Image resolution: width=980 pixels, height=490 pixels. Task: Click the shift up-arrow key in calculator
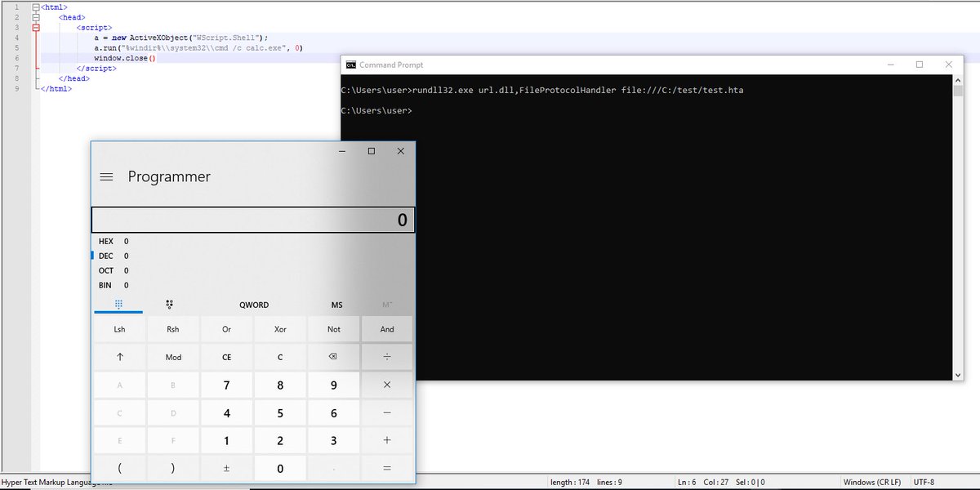pyautogui.click(x=119, y=357)
